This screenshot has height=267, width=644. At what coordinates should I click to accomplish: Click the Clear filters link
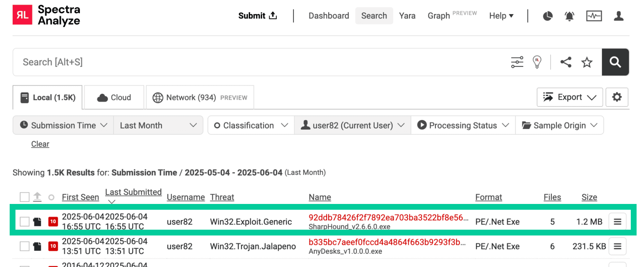[x=40, y=144]
